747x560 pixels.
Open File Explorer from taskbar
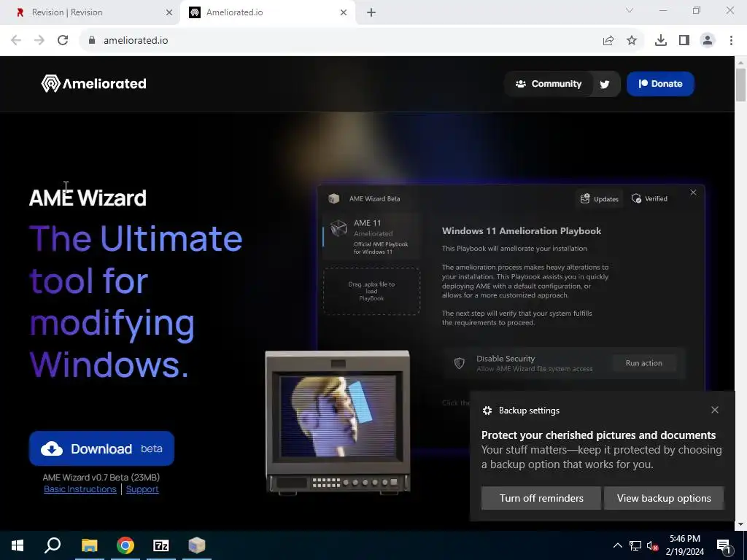pyautogui.click(x=89, y=545)
